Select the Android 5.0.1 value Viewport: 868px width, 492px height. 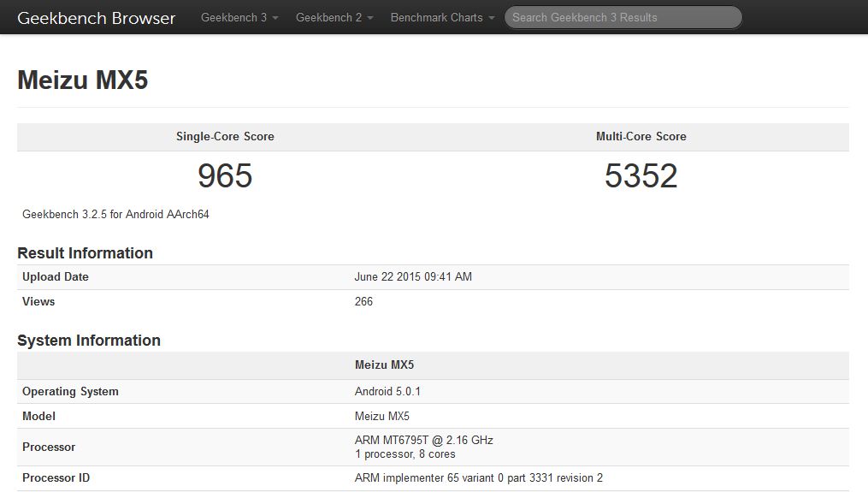[x=387, y=392]
